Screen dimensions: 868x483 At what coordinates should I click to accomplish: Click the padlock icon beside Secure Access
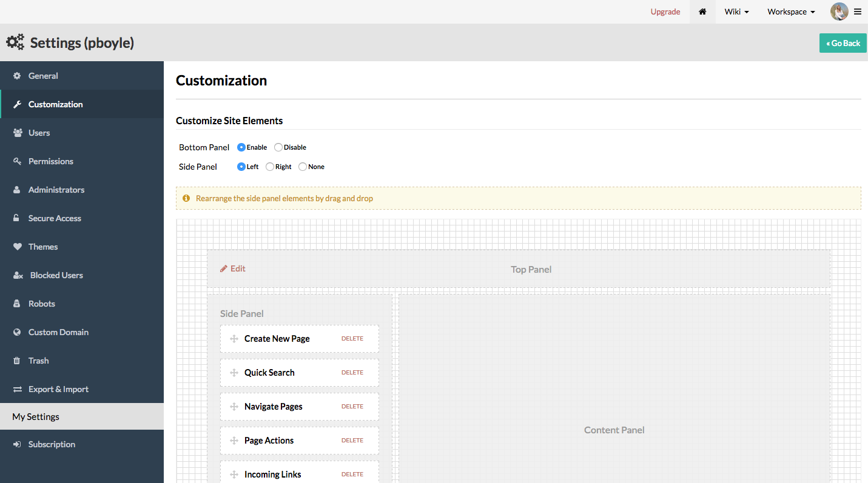[16, 218]
